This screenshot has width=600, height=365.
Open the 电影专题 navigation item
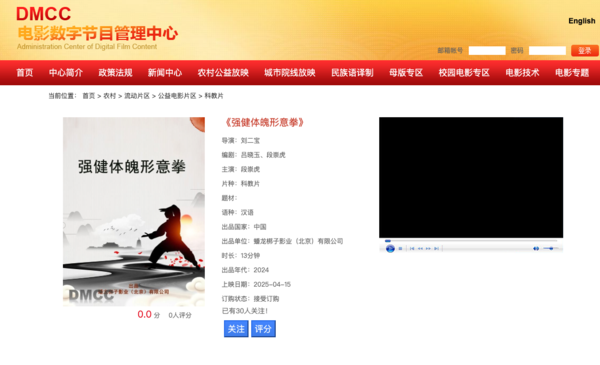pyautogui.click(x=572, y=73)
